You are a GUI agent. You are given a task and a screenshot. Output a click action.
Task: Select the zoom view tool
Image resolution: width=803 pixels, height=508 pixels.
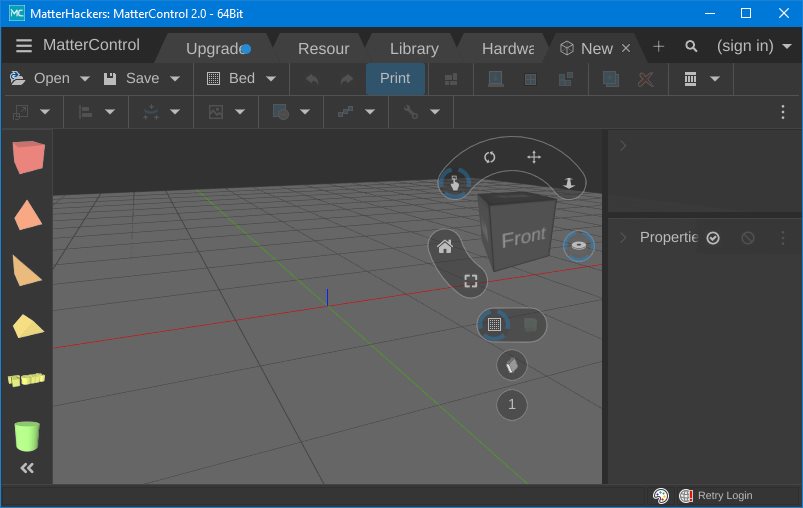tap(568, 183)
